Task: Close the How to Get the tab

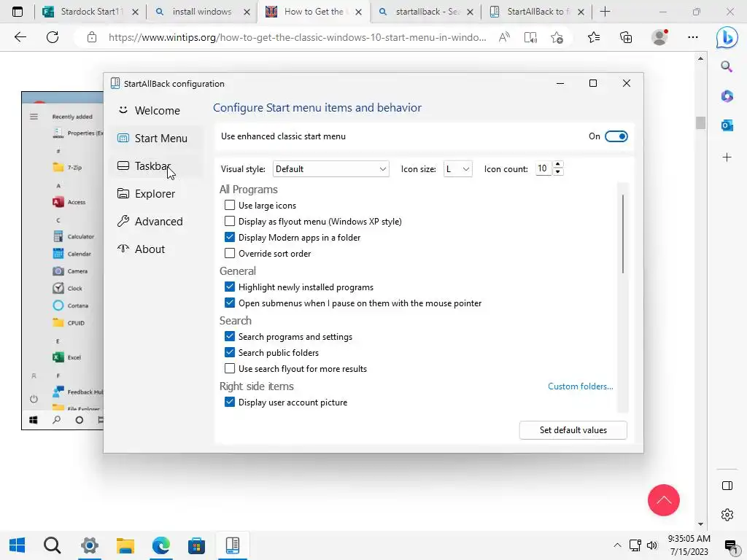Action: 359,12
